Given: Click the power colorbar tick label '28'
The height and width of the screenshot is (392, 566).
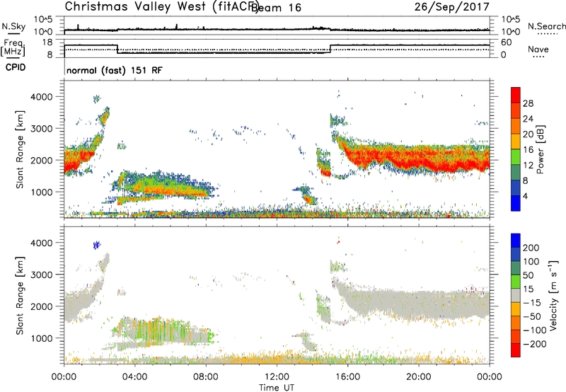Looking at the screenshot, I should [528, 103].
